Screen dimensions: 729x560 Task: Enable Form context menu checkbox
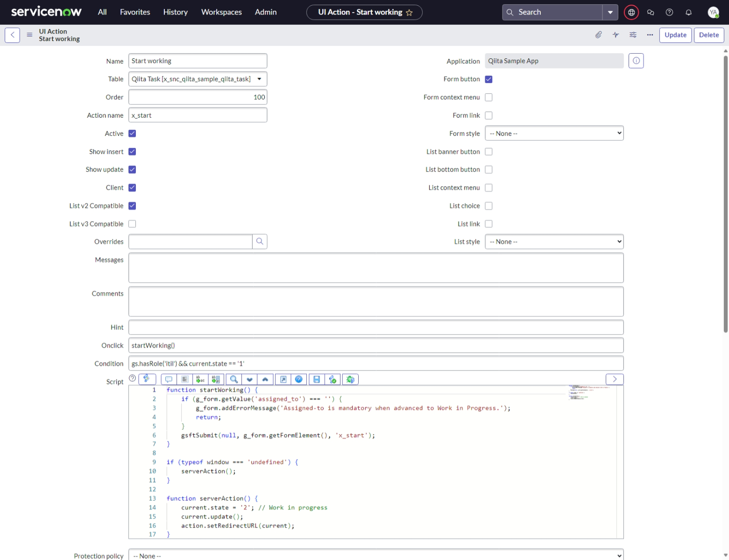(x=488, y=98)
